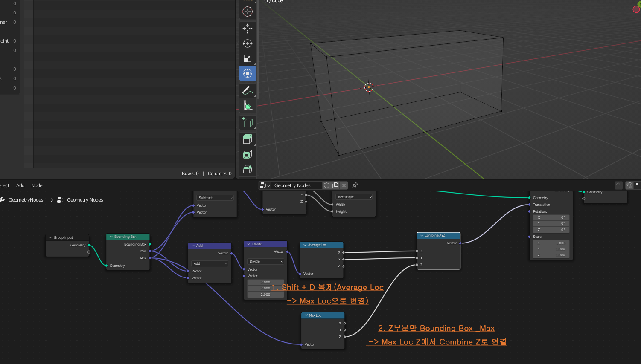Viewport: 641px width, 364px height.
Task: Click Rows: 0 in spreadsheet footer
Action: point(190,173)
